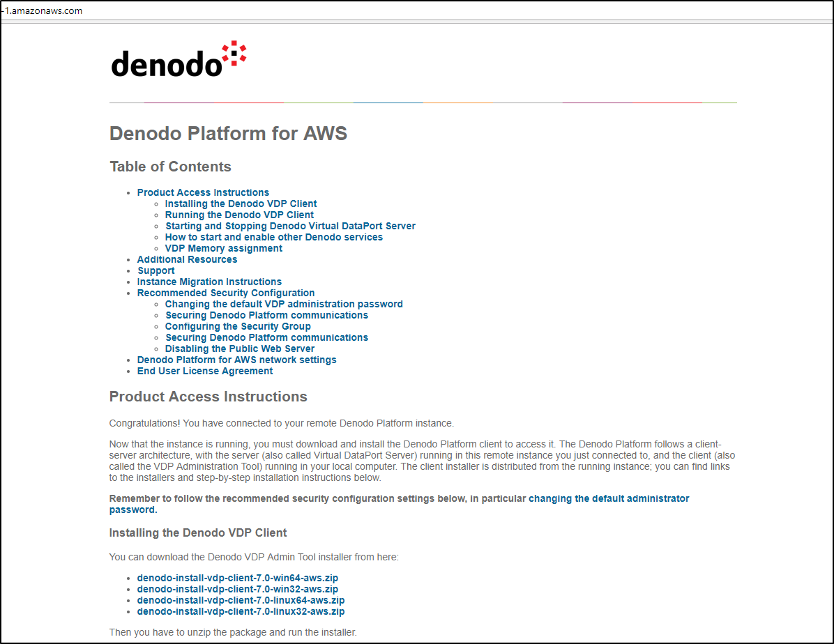
Task: Click the amazonaws.com address bar text
Action: (43, 10)
